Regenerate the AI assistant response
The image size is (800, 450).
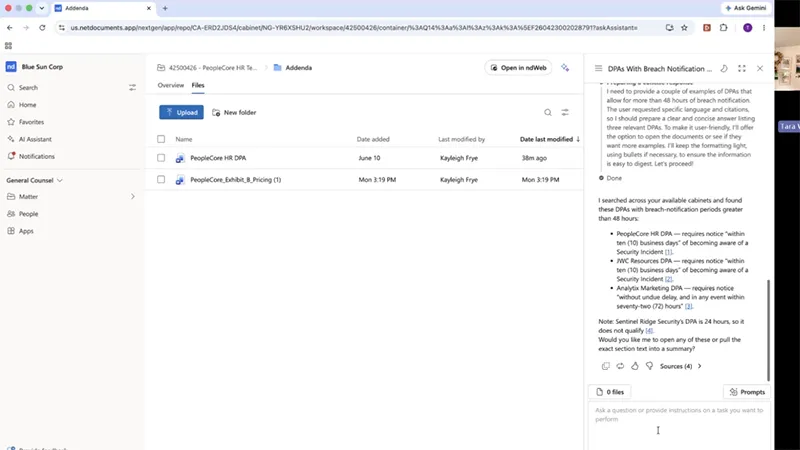coord(620,366)
